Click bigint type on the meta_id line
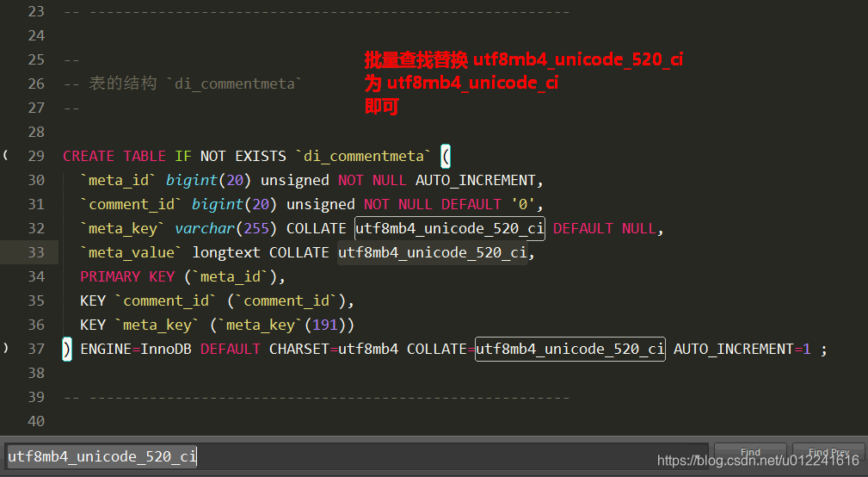This screenshot has width=868, height=477. click(192, 180)
